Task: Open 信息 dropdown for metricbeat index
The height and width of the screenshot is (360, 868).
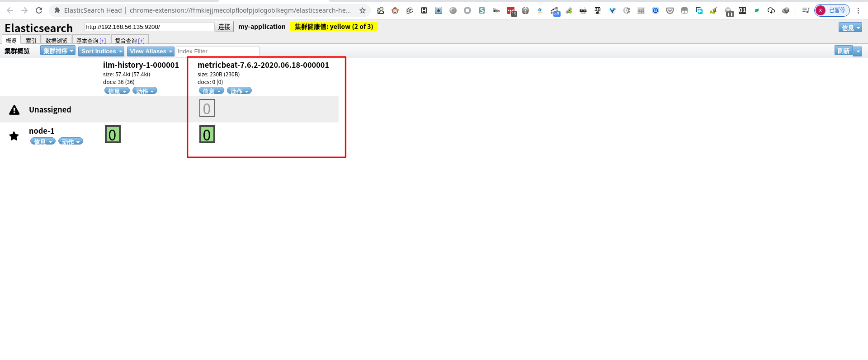Action: 212,91
